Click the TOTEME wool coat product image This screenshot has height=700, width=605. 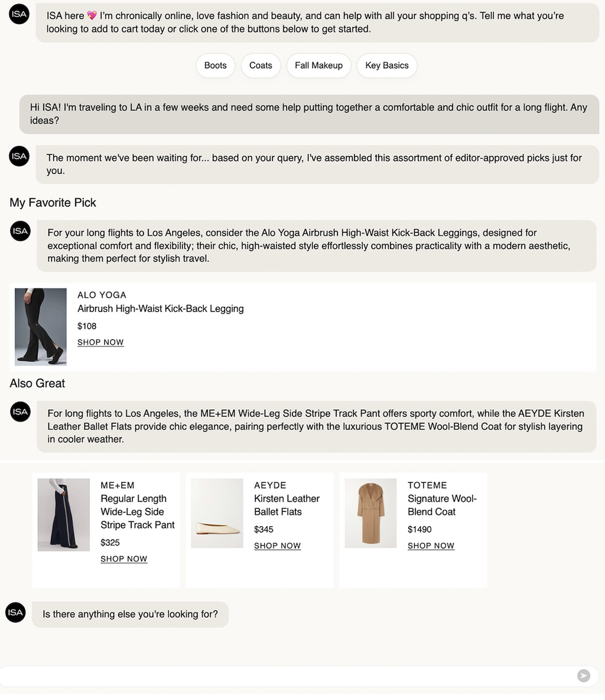[x=370, y=513]
